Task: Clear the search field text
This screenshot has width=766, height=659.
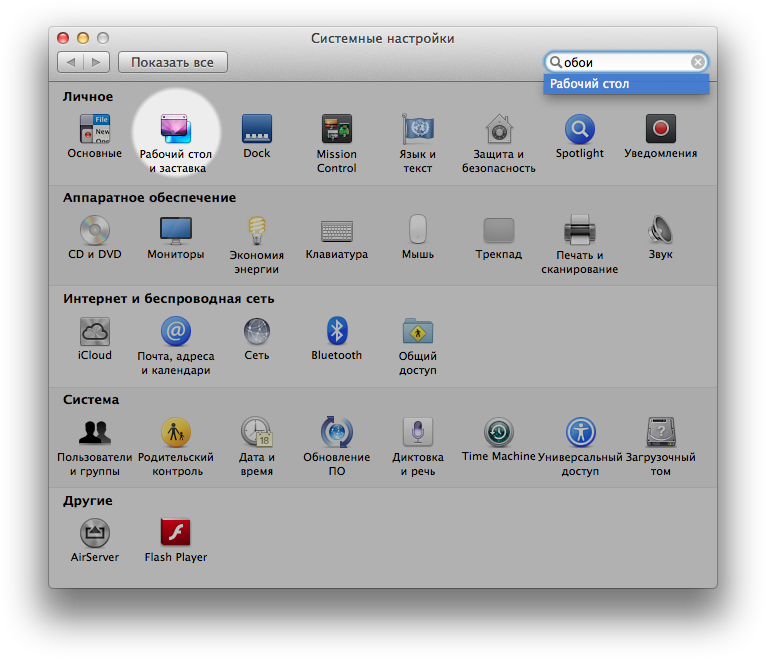Action: pyautogui.click(x=698, y=63)
